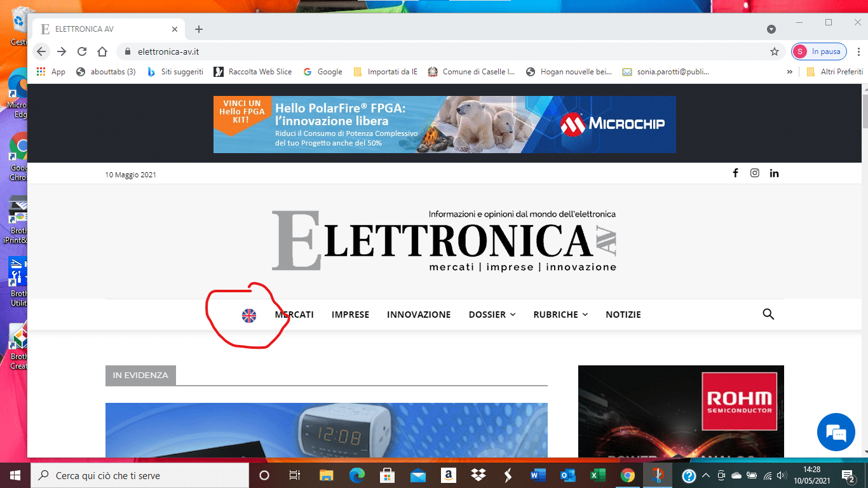This screenshot has width=868, height=488.
Task: Open File Explorer from the taskbar
Action: tap(326, 475)
